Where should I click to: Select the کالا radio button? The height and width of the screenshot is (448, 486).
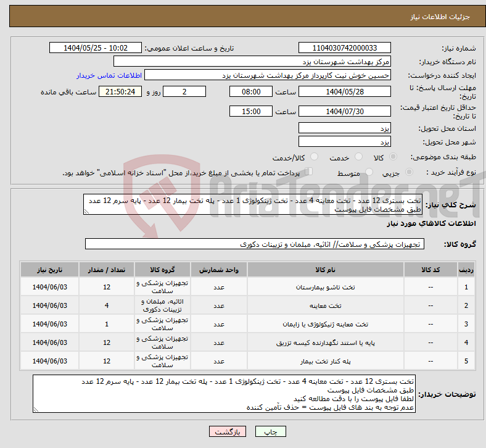click(393, 157)
